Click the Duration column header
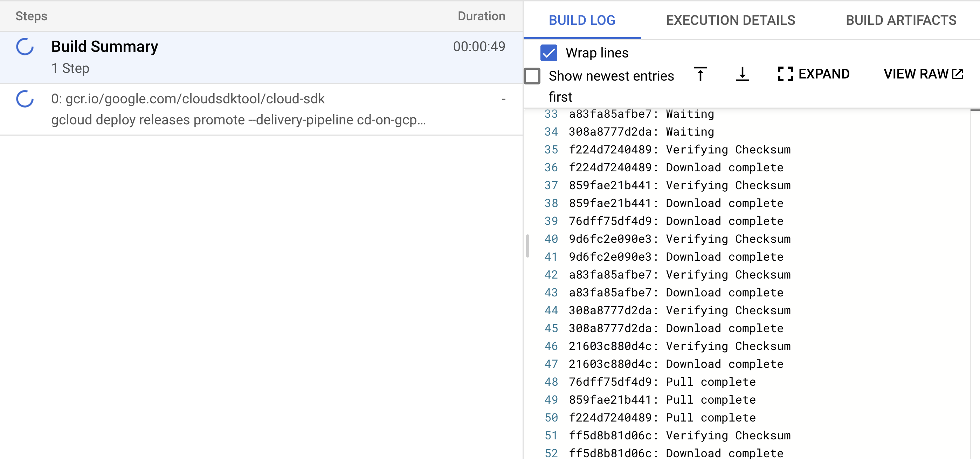The image size is (980, 459). [481, 16]
